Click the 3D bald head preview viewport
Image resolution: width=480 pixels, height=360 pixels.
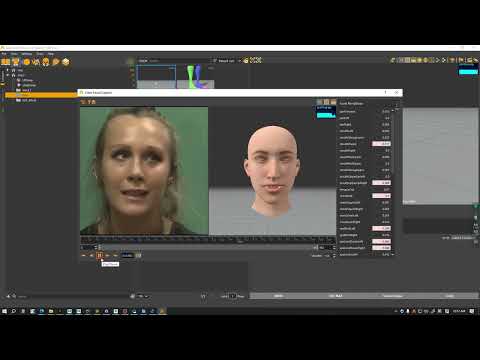pos(272,171)
